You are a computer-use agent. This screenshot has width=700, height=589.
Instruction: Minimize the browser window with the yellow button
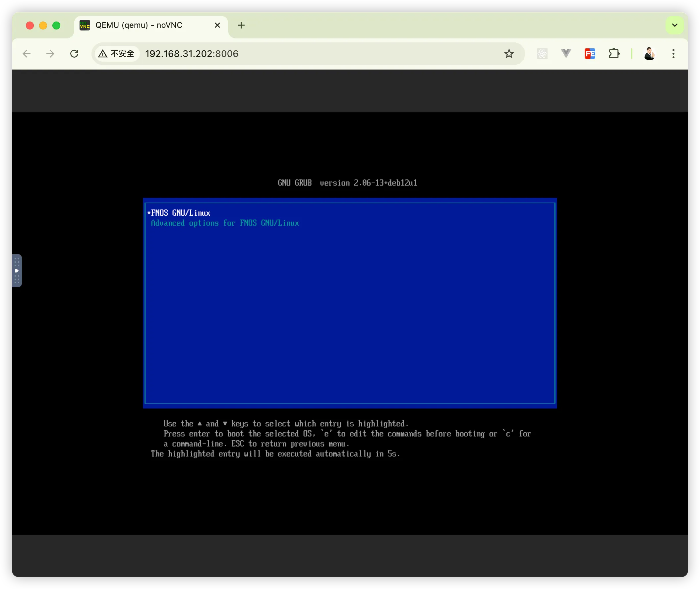click(43, 26)
